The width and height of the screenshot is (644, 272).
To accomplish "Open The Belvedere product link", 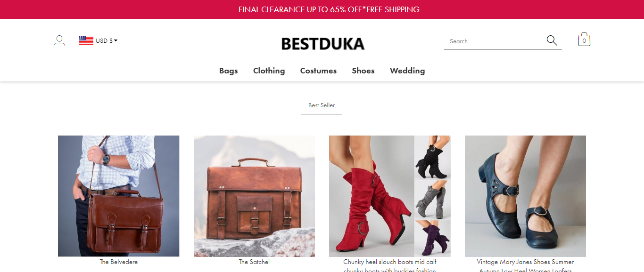I will (x=119, y=262).
